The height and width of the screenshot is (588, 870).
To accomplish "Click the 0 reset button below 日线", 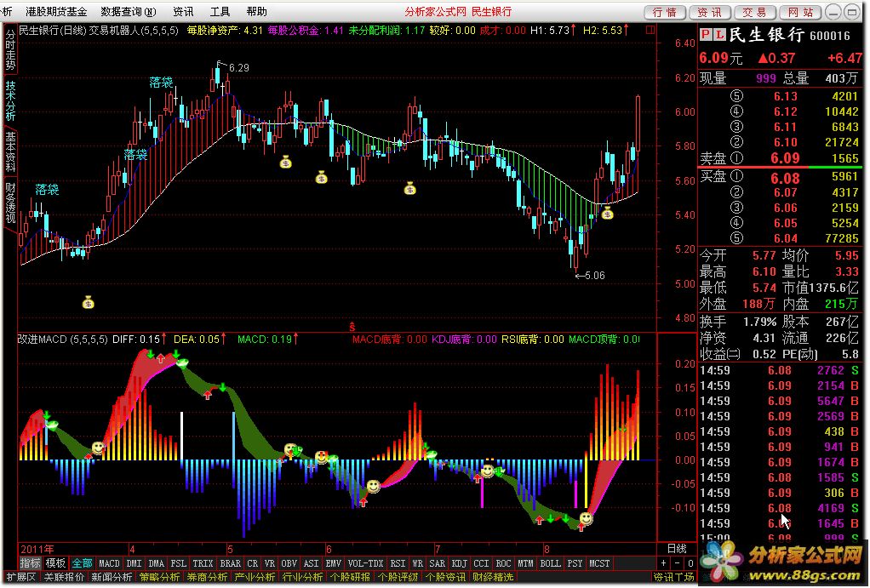I will click(x=690, y=563).
